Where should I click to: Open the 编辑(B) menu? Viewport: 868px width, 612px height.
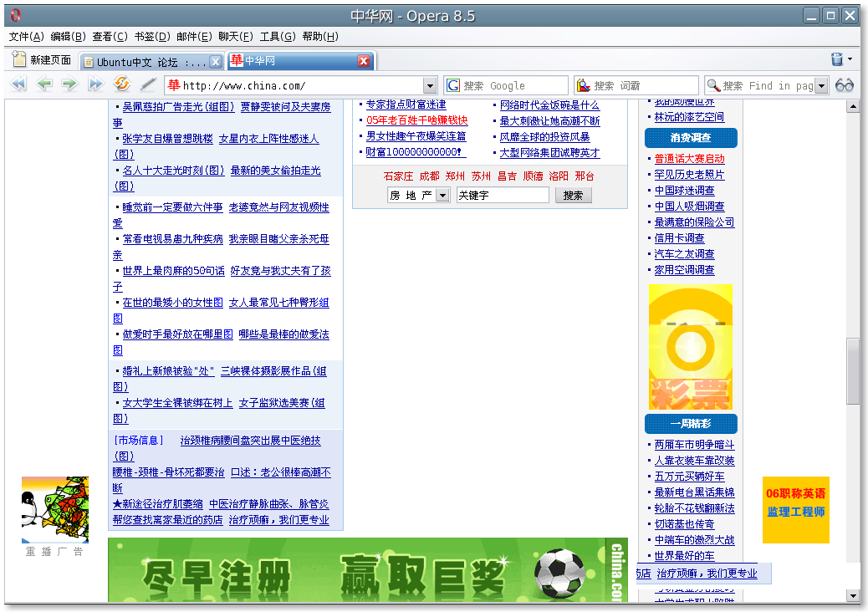click(68, 37)
